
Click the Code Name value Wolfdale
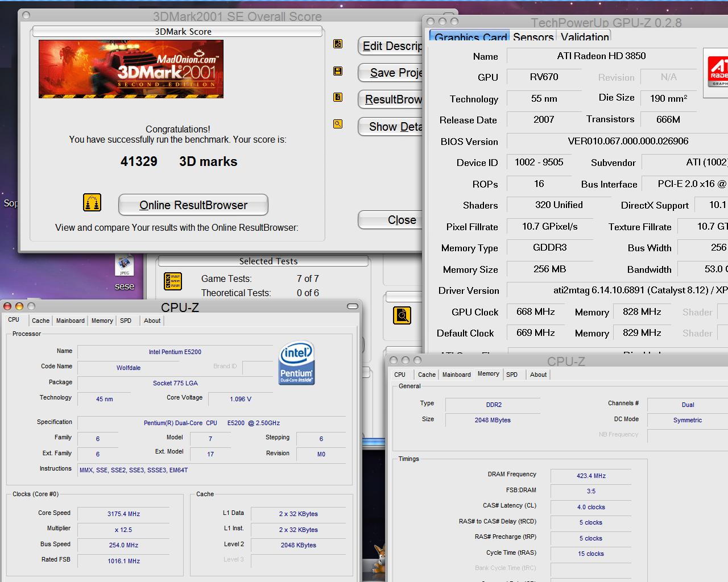coord(129,368)
